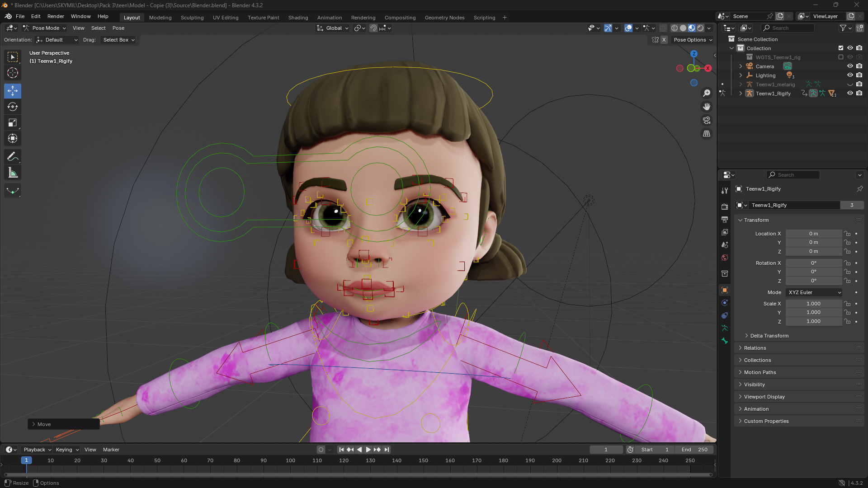The height and width of the screenshot is (488, 868).
Task: Open the World properties tab
Action: pos(725,257)
